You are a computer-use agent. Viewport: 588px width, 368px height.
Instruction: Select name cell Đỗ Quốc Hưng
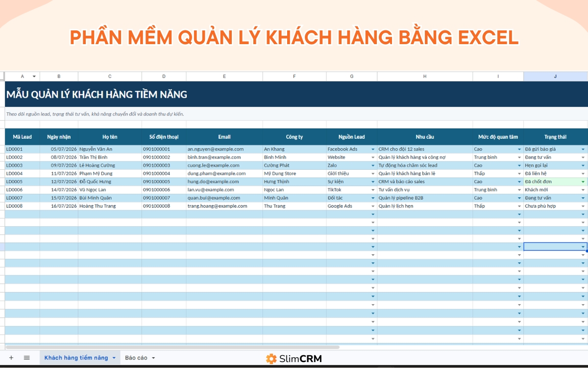click(110, 182)
